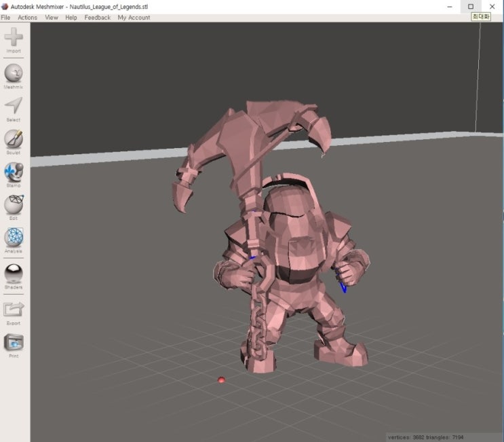Open the Print tool
The height and width of the screenshot is (442, 504).
[x=14, y=346]
